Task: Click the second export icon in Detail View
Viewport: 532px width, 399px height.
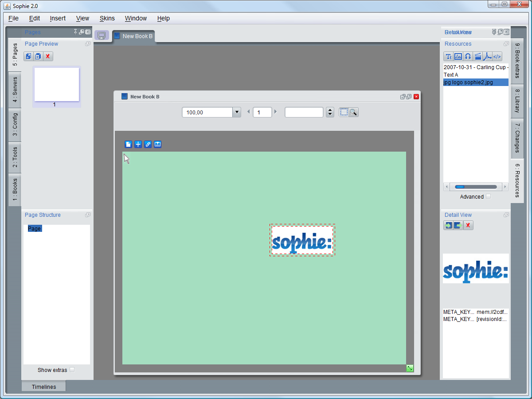Action: 458,225
